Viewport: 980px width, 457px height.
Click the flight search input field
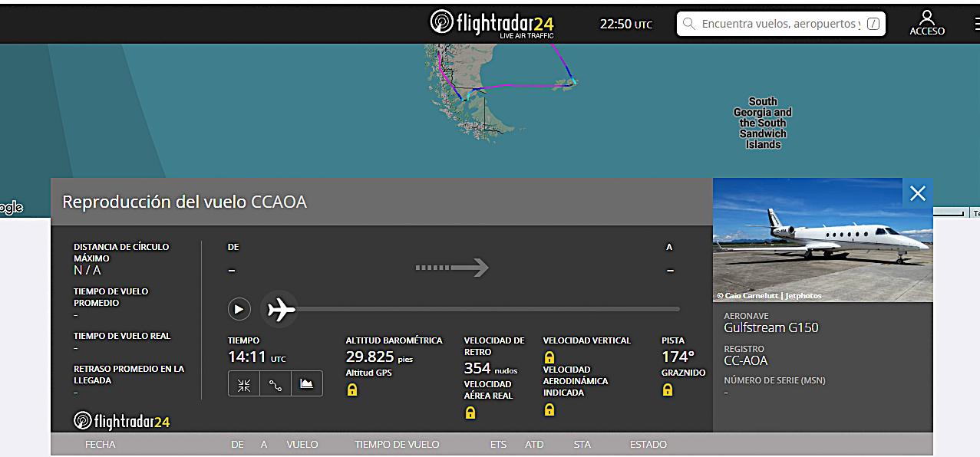(x=780, y=24)
